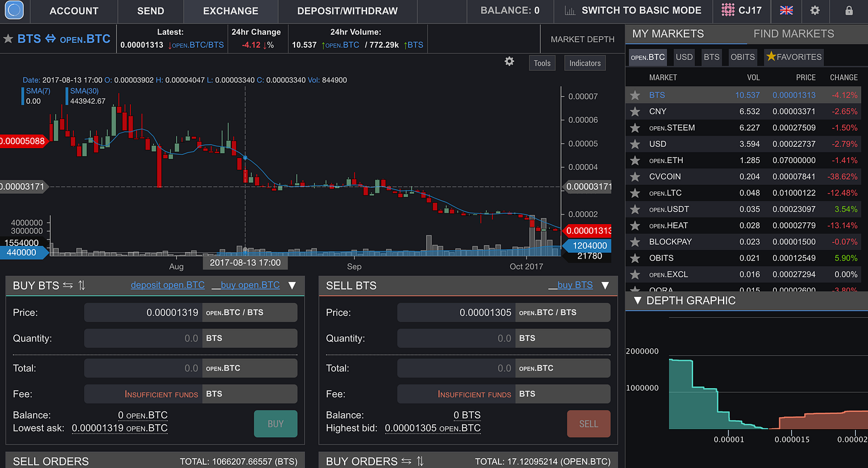Follow the buy open.BTC link

[246, 285]
